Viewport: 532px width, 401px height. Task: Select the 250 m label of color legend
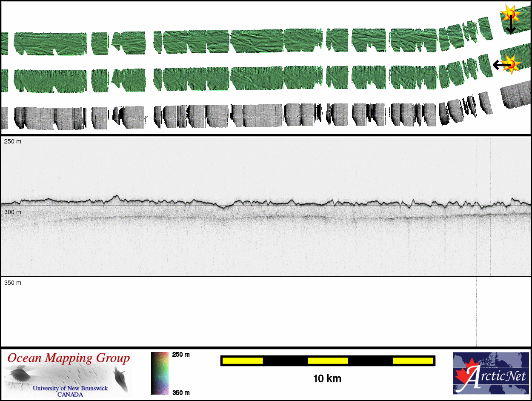tap(181, 355)
